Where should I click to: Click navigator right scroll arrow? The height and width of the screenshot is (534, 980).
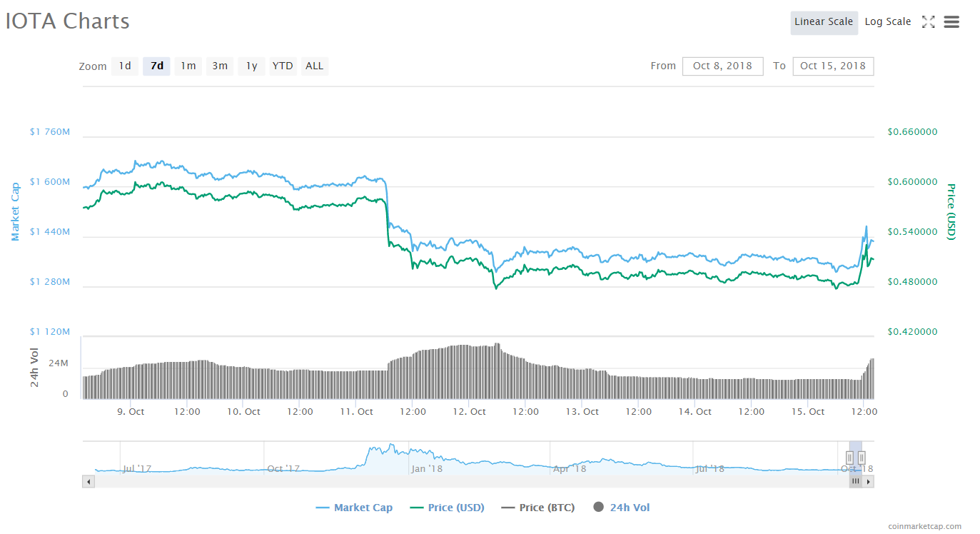(869, 482)
